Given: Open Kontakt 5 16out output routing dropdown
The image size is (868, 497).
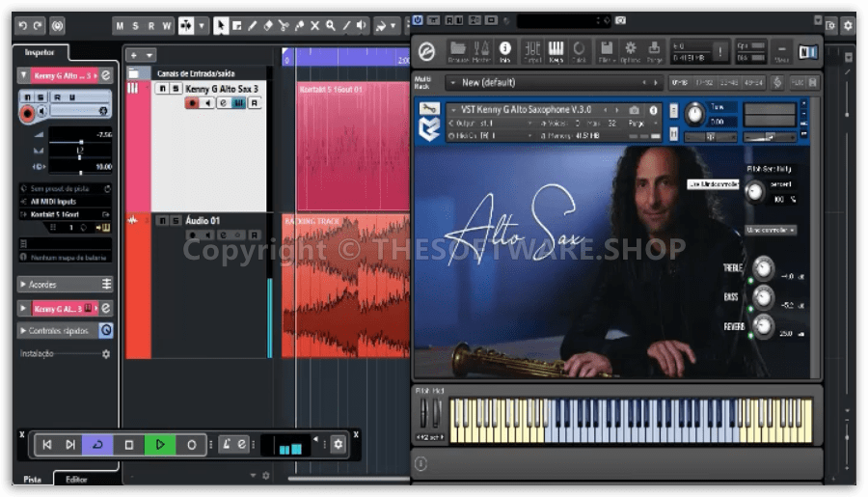Looking at the screenshot, I should 66,214.
